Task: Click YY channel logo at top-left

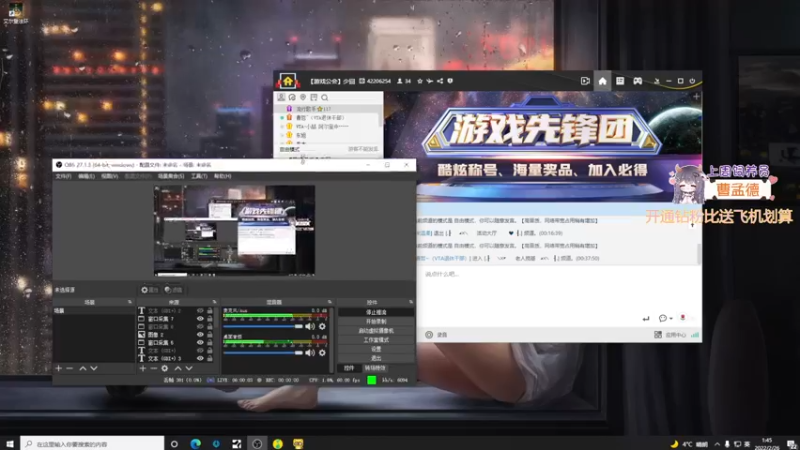Action: tap(288, 81)
